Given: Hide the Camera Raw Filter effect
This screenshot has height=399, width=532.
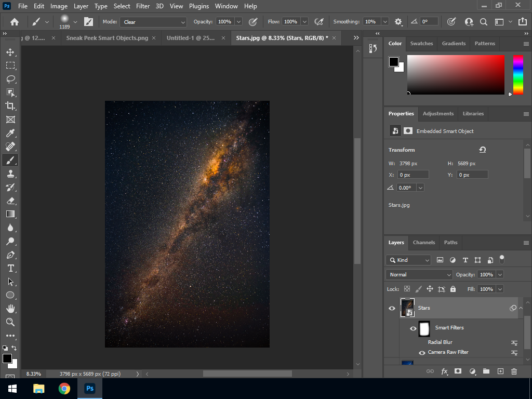Looking at the screenshot, I should tap(422, 353).
